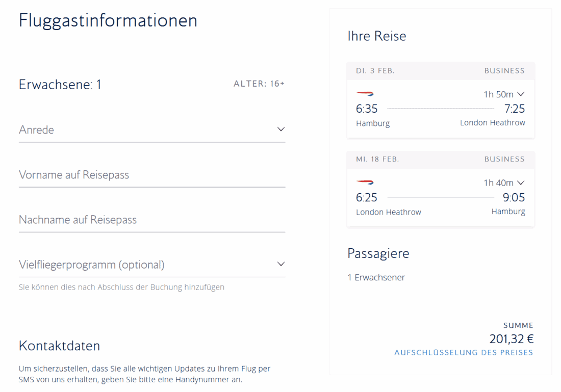Click the chevron arrow beside Vielfliegerprogramm
The image size is (561, 392).
280,264
